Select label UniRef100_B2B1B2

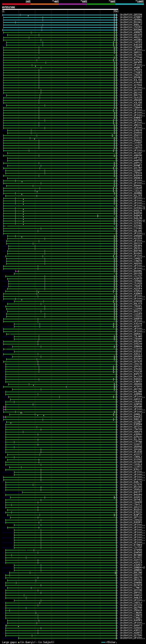point(131,352)
